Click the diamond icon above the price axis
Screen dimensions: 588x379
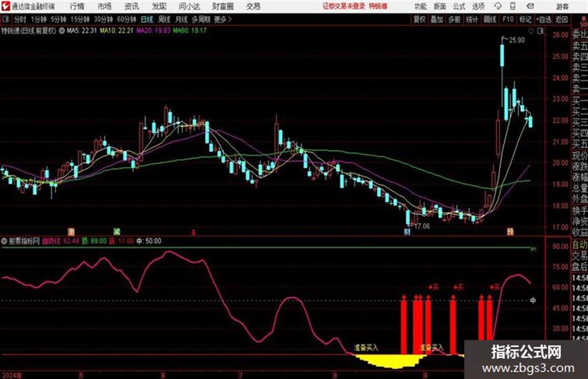531,31
